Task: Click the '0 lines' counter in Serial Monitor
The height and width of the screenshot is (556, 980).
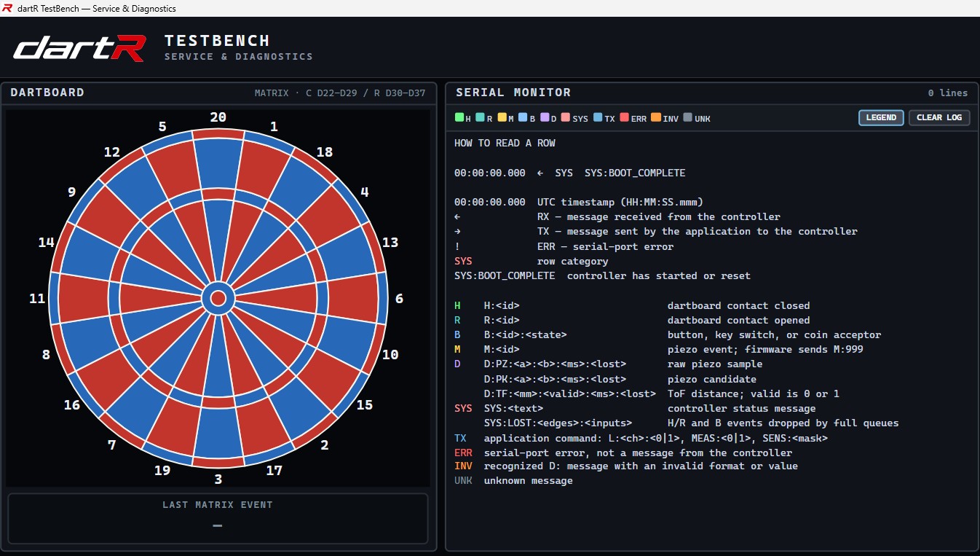Action: 948,93
